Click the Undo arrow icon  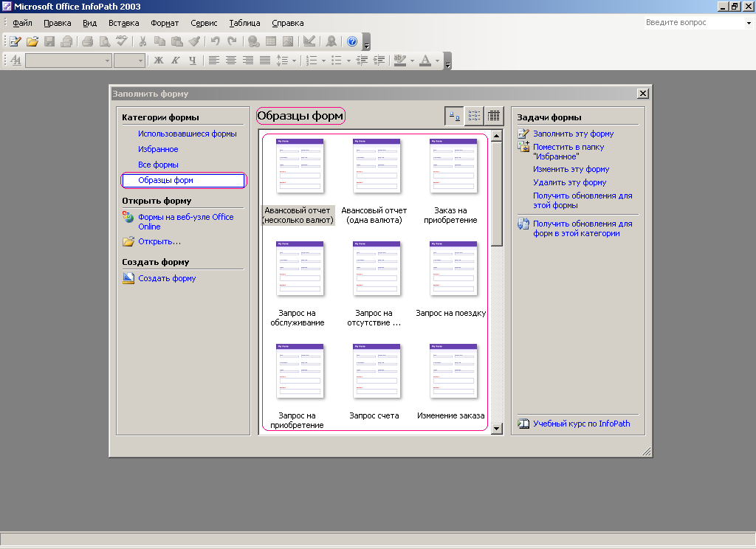click(215, 41)
